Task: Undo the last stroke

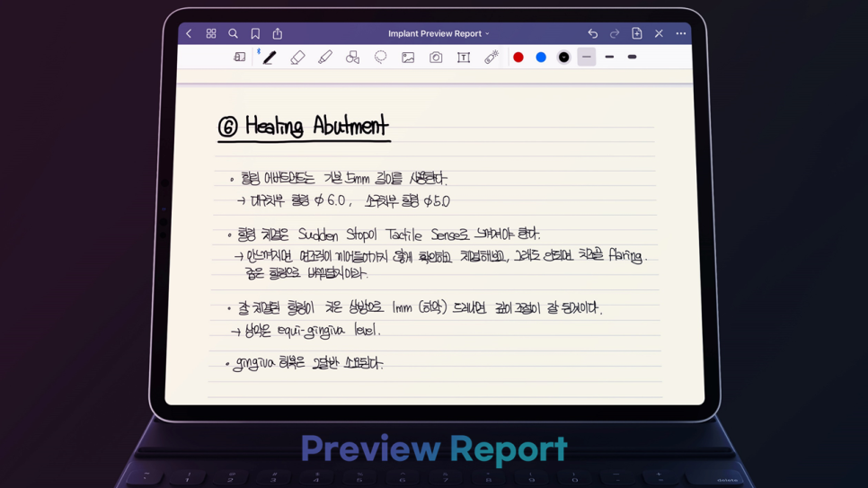Action: pos(593,34)
